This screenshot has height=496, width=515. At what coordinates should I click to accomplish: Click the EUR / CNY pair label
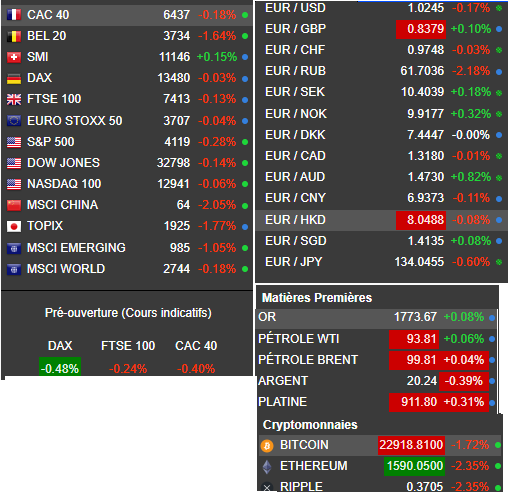tap(295, 198)
